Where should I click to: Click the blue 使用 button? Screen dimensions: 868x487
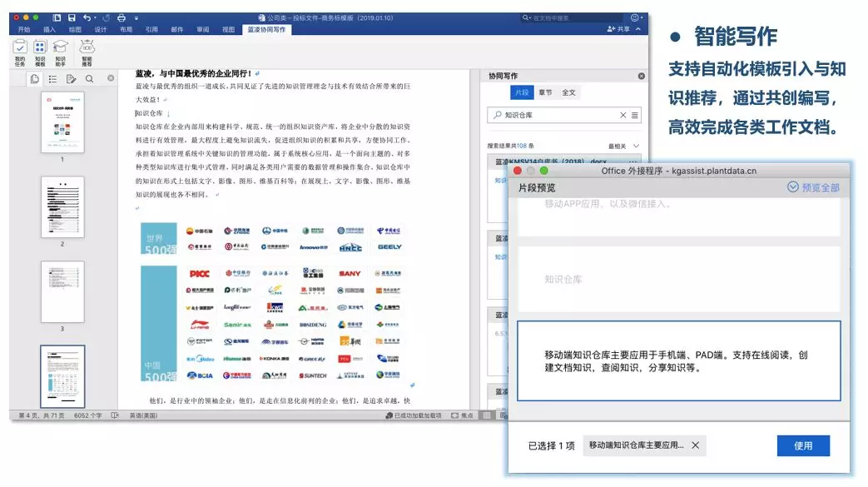[x=803, y=445]
